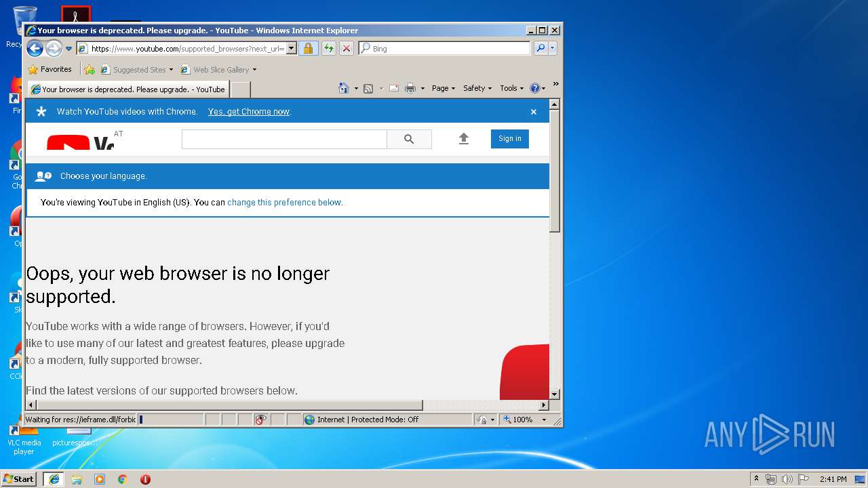Viewport: 868px width, 488px height.
Task: Print the page with printer icon
Action: coord(410,88)
